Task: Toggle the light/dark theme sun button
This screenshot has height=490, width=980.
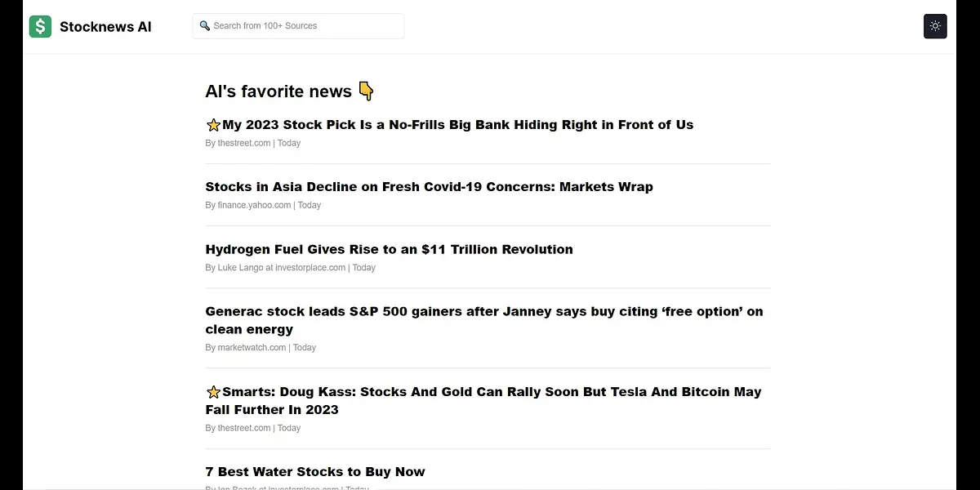Action: [935, 26]
